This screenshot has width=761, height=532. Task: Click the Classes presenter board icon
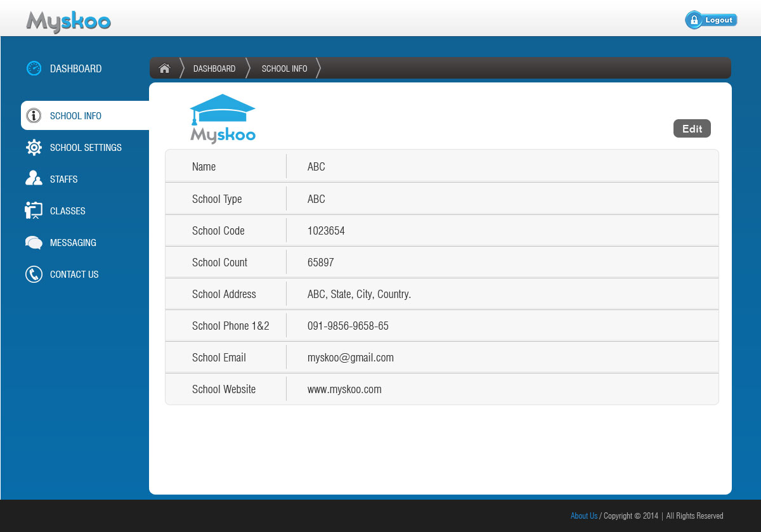(x=34, y=211)
